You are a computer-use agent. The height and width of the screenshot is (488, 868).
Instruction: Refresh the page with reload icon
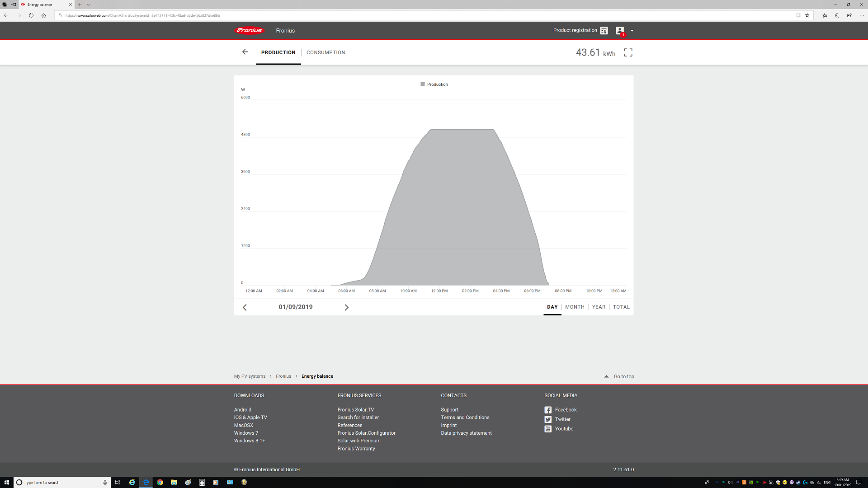(31, 15)
